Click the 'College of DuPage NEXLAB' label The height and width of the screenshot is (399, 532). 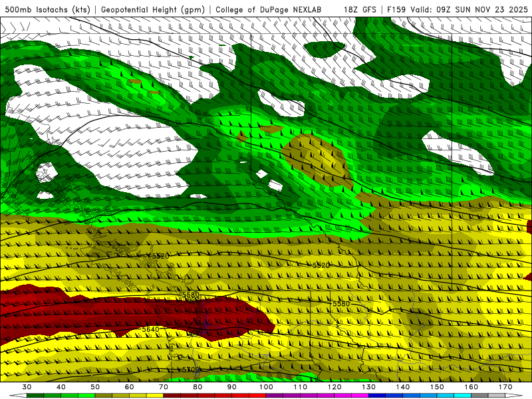pos(269,9)
